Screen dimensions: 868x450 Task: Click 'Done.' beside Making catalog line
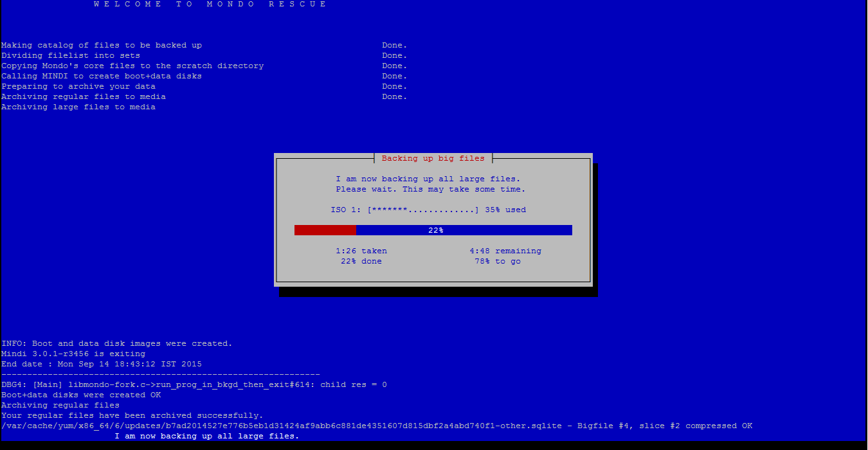click(x=395, y=46)
